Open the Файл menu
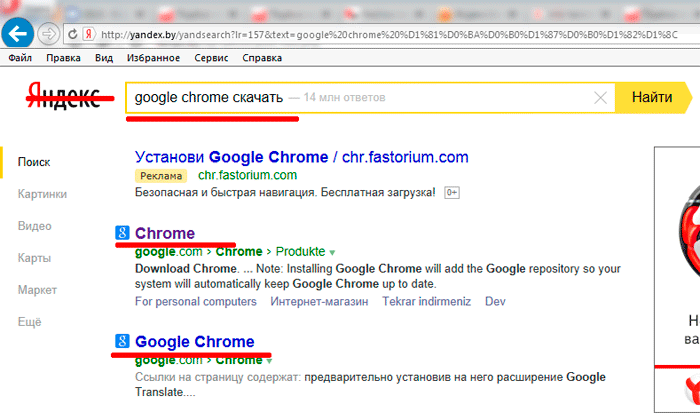The width and height of the screenshot is (700, 420). coord(20,58)
